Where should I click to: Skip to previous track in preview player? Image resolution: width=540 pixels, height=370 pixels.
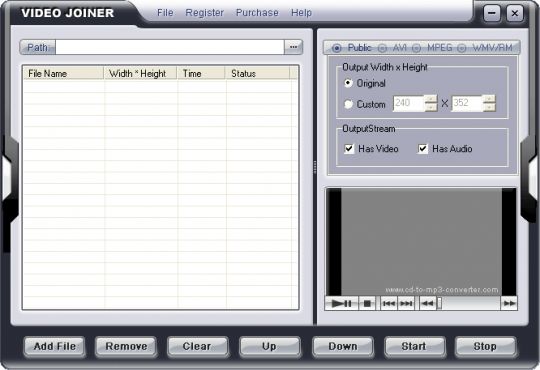click(x=389, y=304)
